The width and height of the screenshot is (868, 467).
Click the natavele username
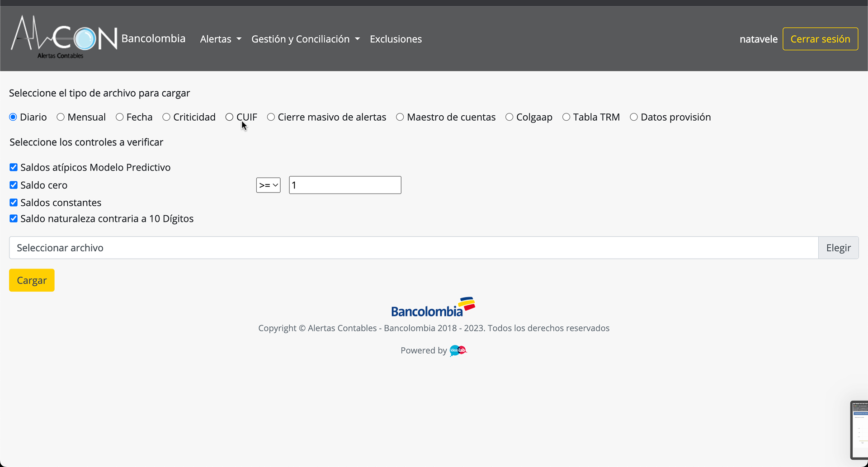coord(758,39)
